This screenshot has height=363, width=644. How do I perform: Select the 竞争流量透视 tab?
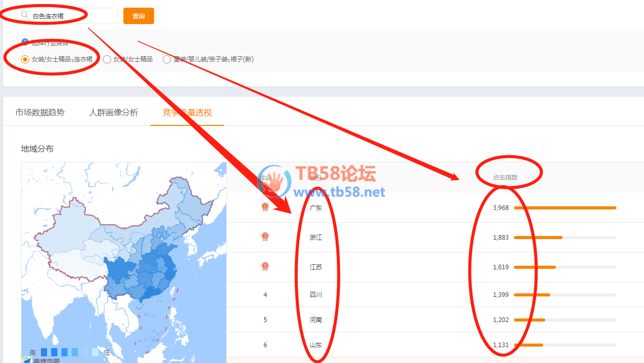click(x=187, y=113)
